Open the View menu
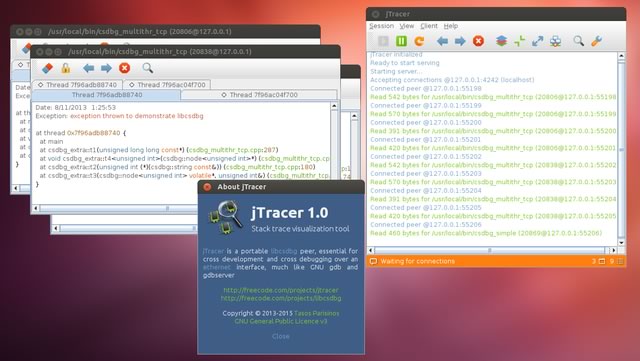640x361 pixels. pos(407,26)
